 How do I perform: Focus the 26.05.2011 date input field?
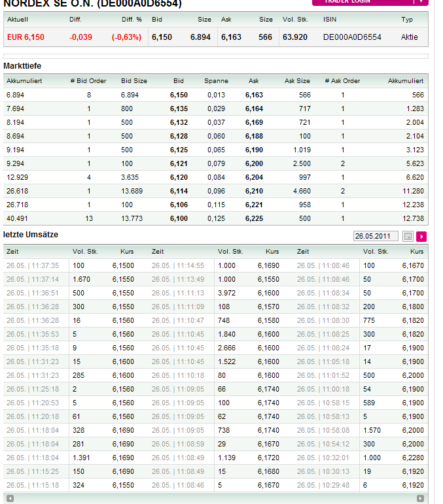click(x=376, y=236)
